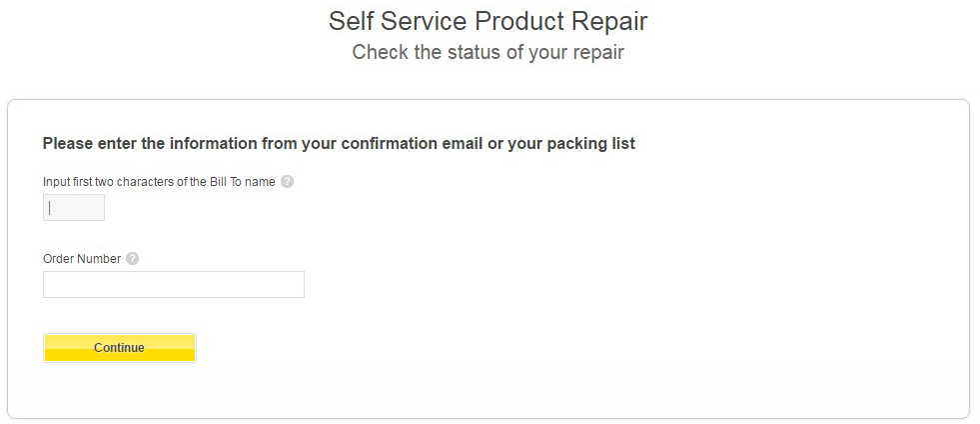Click the word Repair in the page title
The image size is (980, 424).
tap(611, 21)
